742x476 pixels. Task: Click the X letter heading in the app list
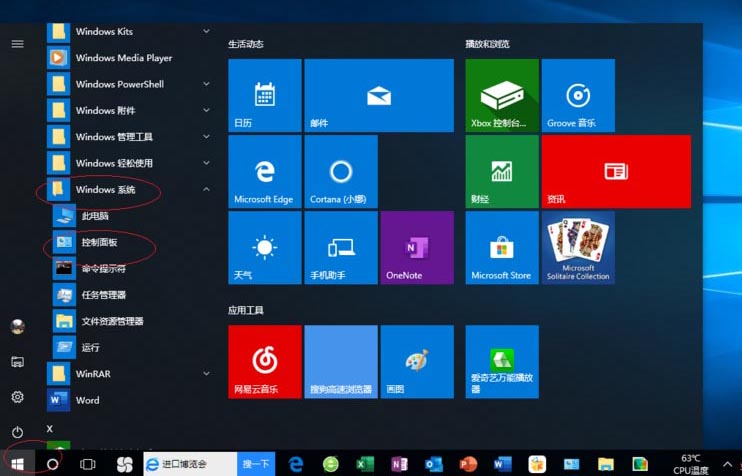50,429
